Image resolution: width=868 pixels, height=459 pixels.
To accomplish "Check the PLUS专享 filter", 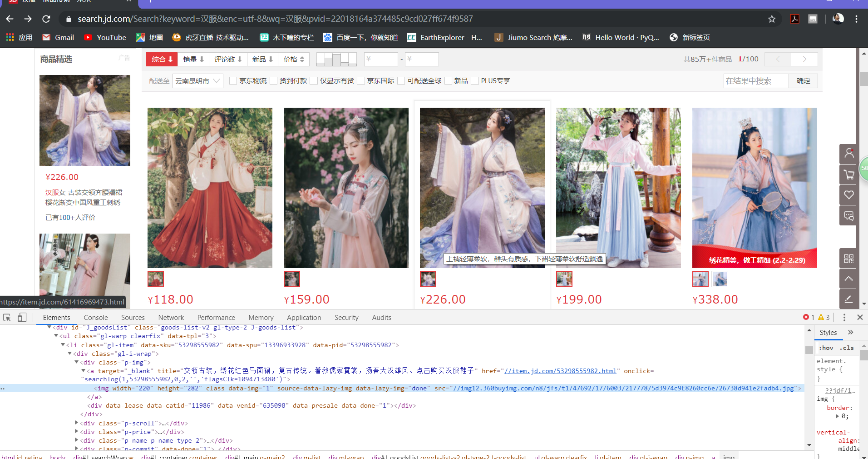I will (x=475, y=81).
